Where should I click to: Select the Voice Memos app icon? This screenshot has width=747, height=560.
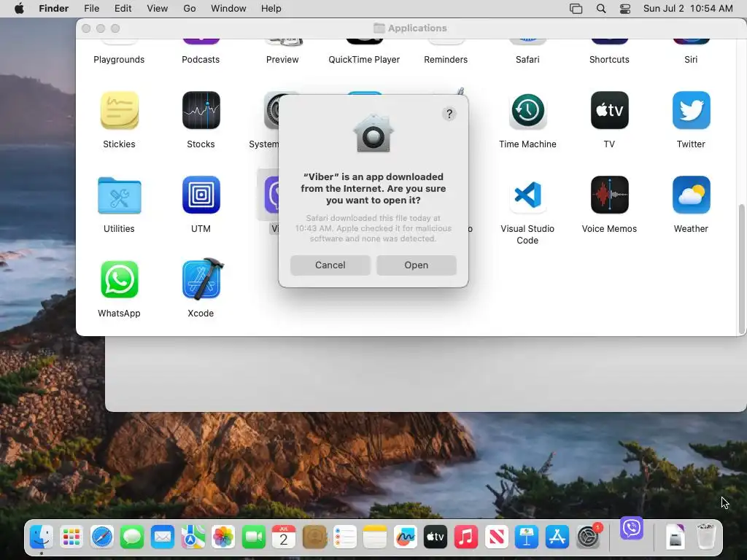click(x=609, y=195)
